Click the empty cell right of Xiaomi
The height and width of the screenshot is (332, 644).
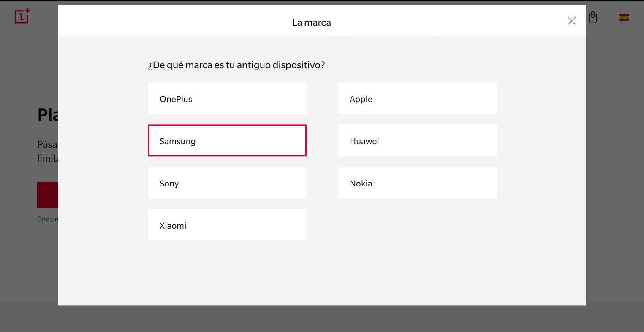coord(417,225)
